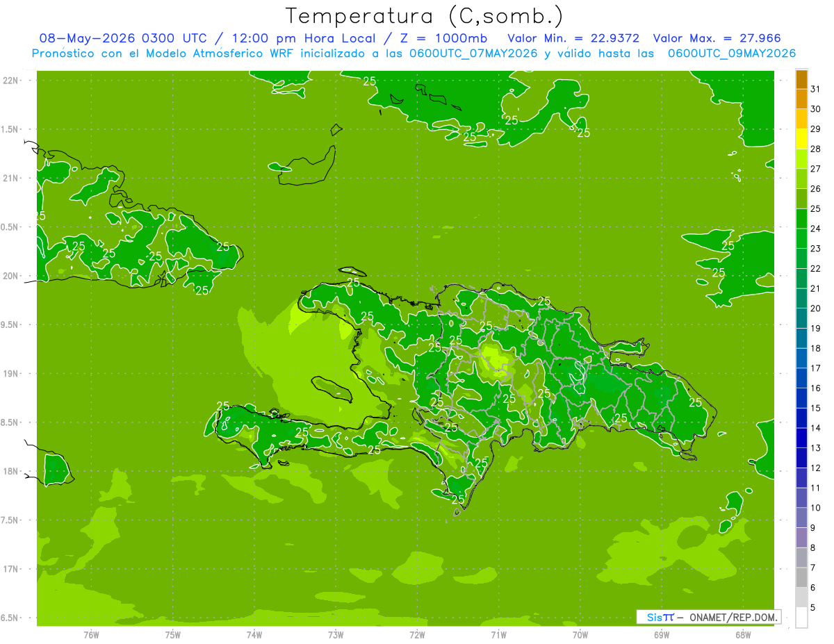Click the 68W longitude axis label
Image resolution: width=834 pixels, height=644 pixels.
pyautogui.click(x=743, y=635)
